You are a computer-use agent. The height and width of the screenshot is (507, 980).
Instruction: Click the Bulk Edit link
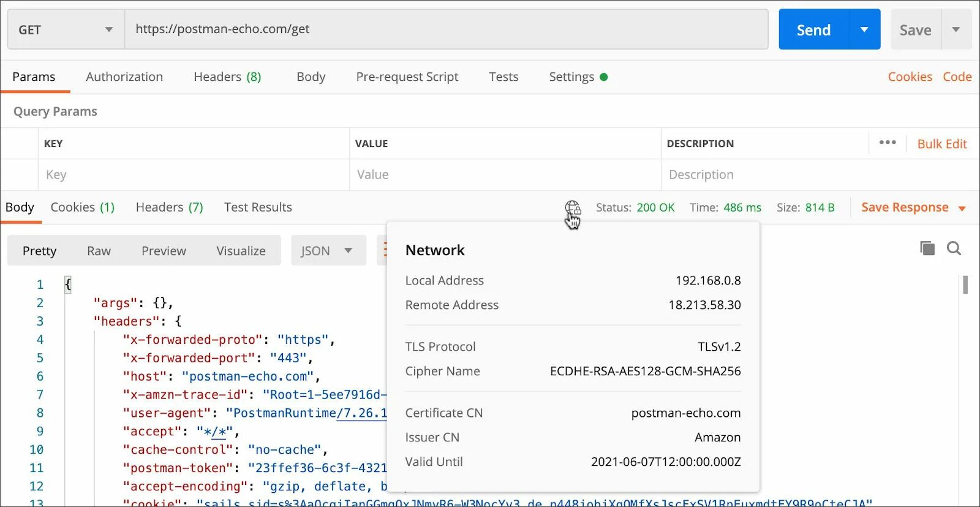[942, 144]
